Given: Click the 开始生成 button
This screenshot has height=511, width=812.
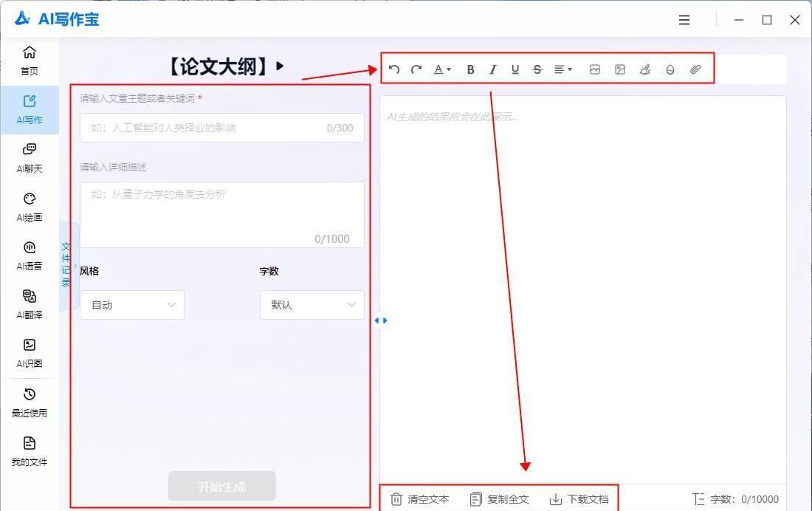Looking at the screenshot, I should coord(222,486).
